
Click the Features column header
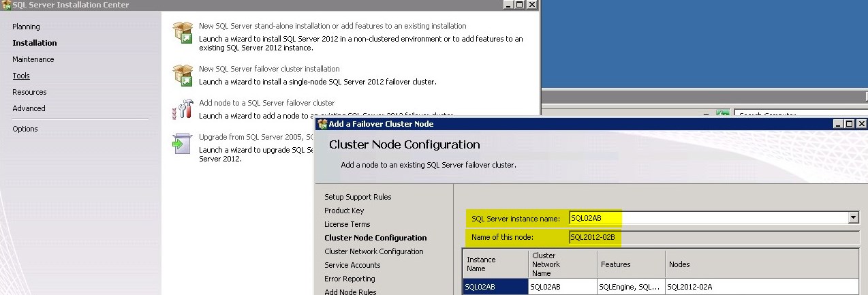click(631, 264)
